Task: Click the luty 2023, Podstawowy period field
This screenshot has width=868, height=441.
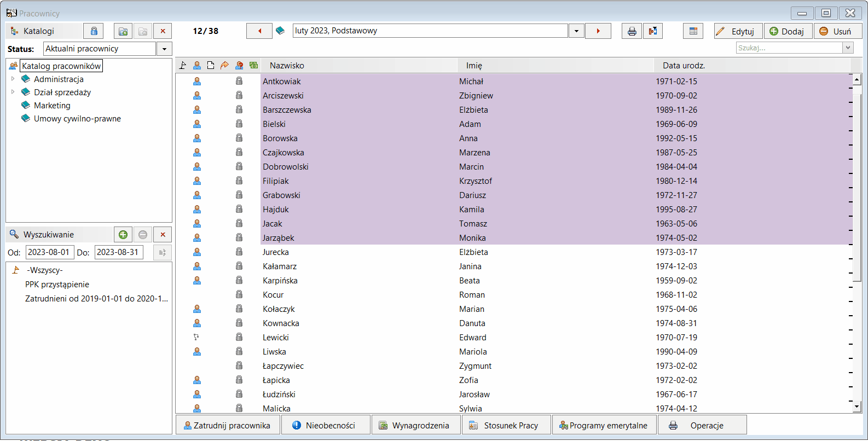Action: click(430, 31)
